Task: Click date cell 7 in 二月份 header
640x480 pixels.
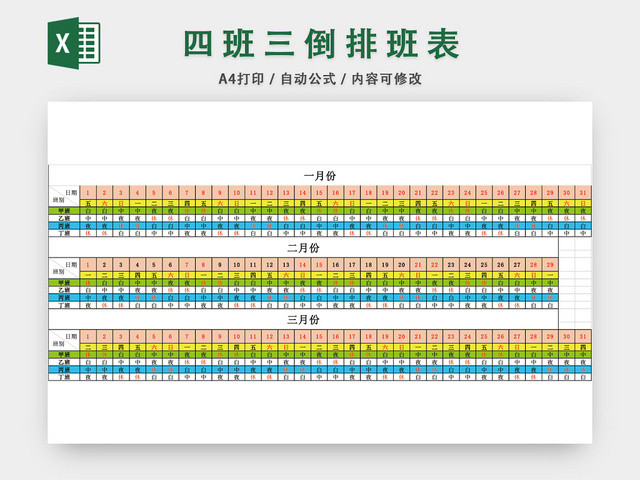Action: 187,264
